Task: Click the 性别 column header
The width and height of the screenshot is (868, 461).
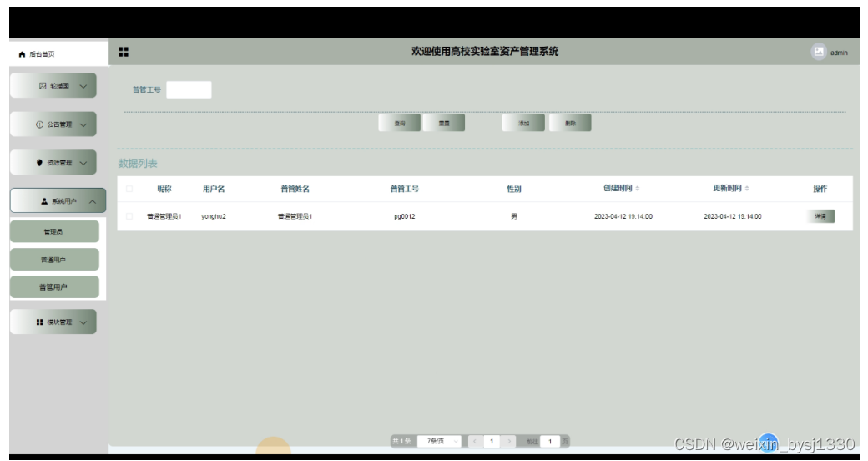Action: [514, 189]
